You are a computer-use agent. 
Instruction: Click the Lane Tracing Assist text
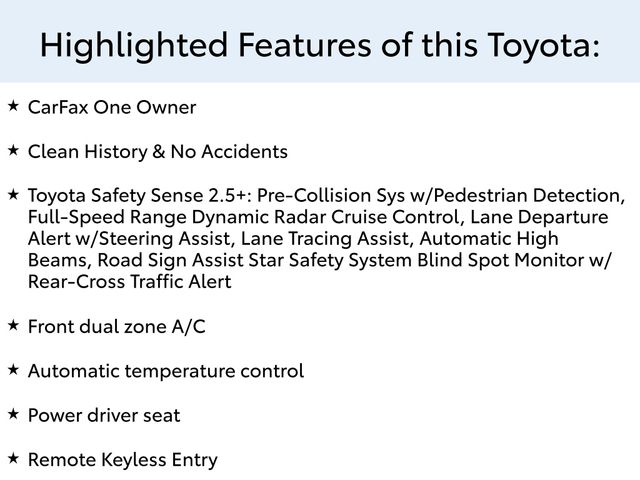[325, 238]
